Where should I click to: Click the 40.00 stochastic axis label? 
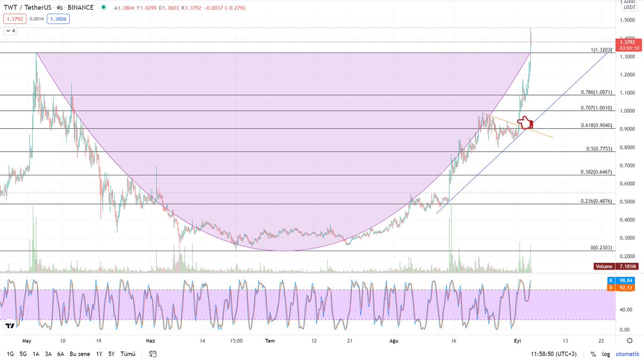tap(626, 309)
